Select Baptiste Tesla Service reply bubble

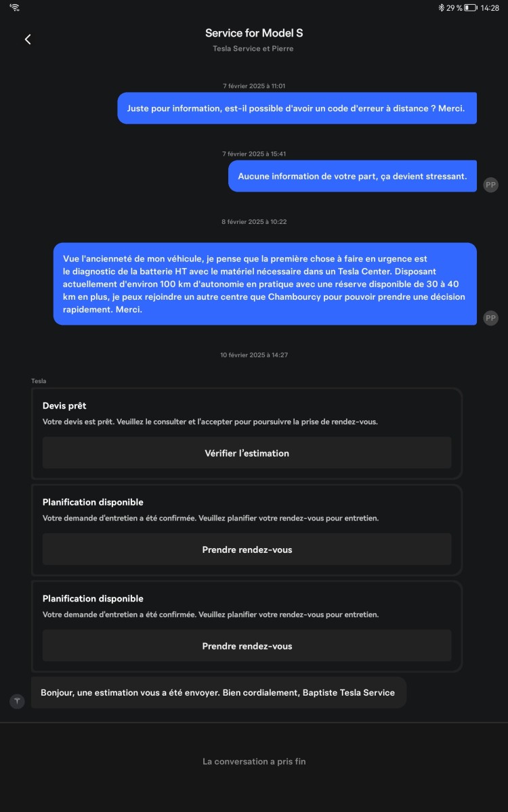point(218,692)
